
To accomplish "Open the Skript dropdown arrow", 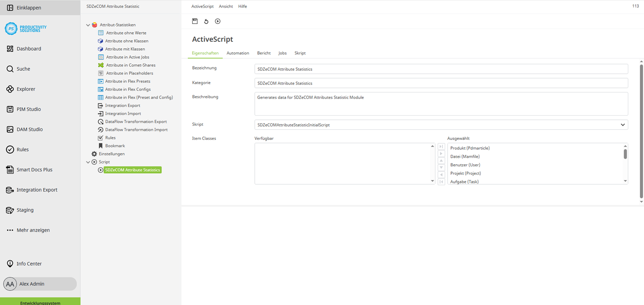I will [x=623, y=125].
